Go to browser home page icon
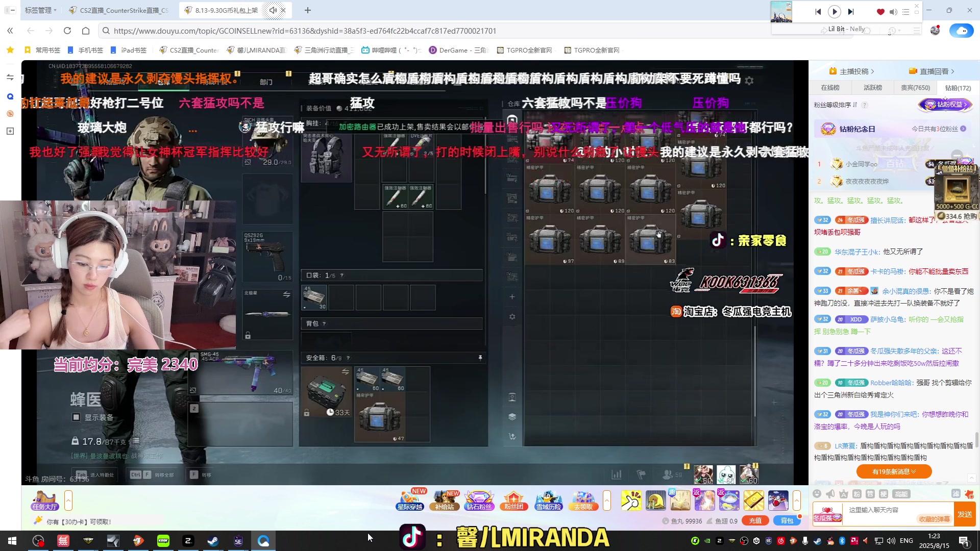 point(86,31)
